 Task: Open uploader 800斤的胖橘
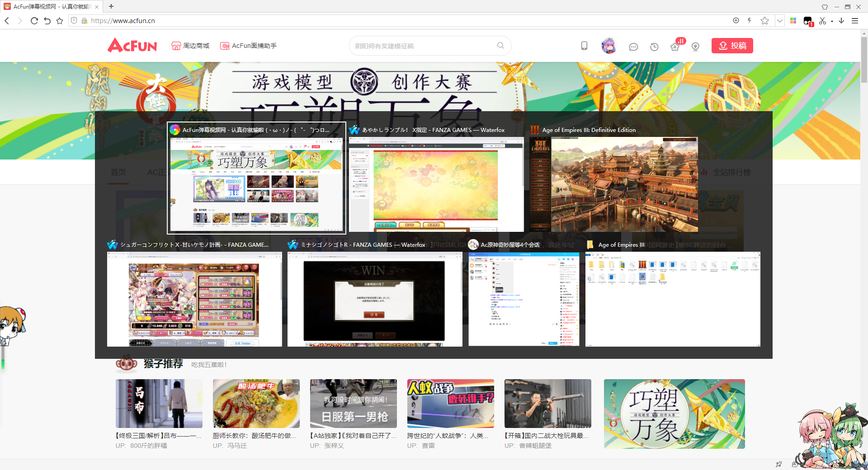click(x=149, y=446)
